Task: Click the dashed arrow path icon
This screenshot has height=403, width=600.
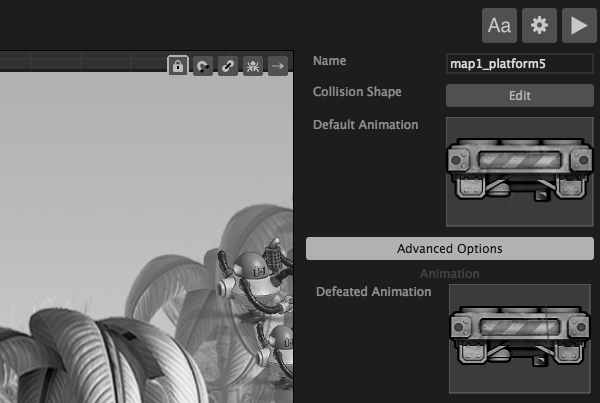Action: tap(278, 66)
